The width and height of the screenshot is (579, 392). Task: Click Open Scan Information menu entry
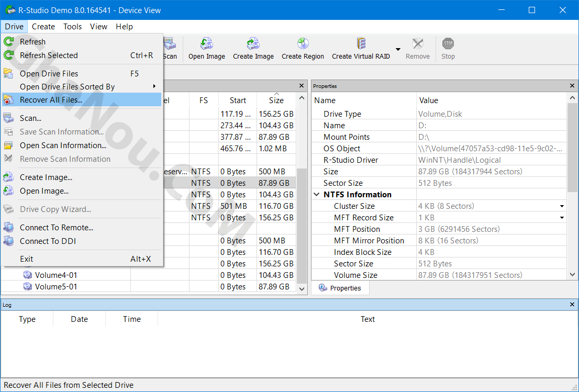[x=63, y=145]
